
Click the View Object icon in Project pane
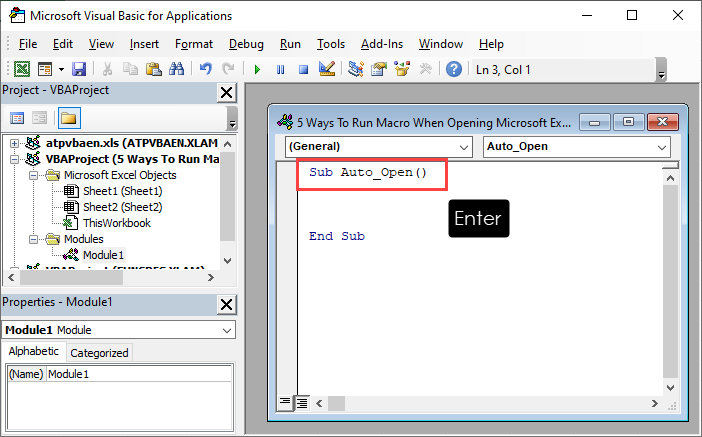coord(39,118)
